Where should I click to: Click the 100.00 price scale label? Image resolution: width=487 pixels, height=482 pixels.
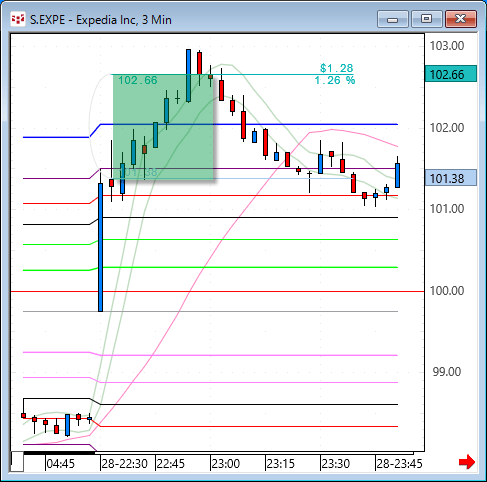447,291
